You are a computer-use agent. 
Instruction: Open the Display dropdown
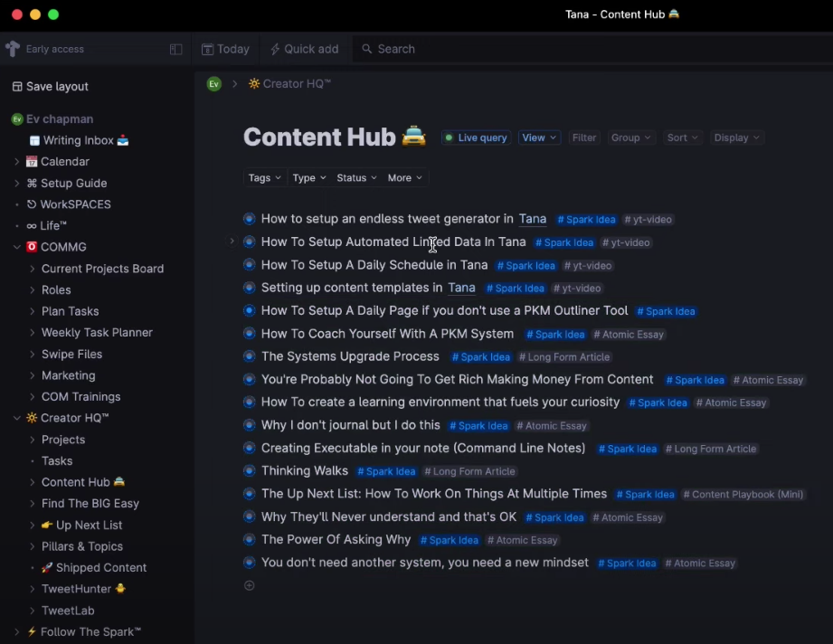click(x=736, y=137)
